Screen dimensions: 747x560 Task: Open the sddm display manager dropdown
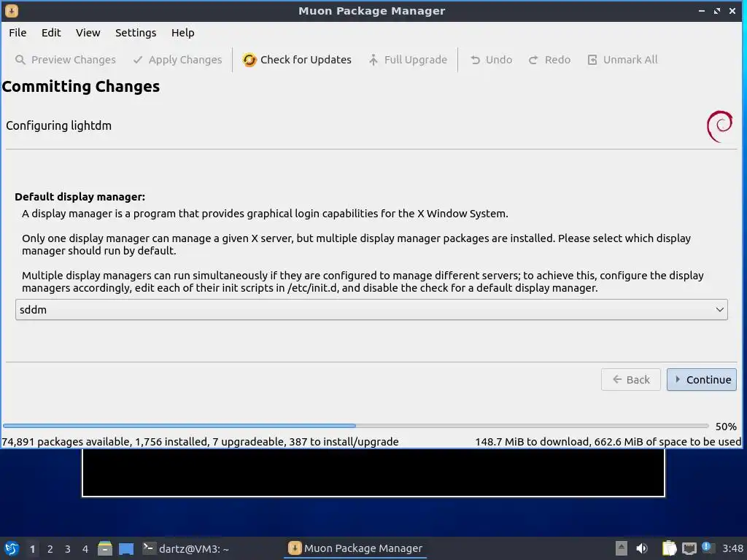371,310
